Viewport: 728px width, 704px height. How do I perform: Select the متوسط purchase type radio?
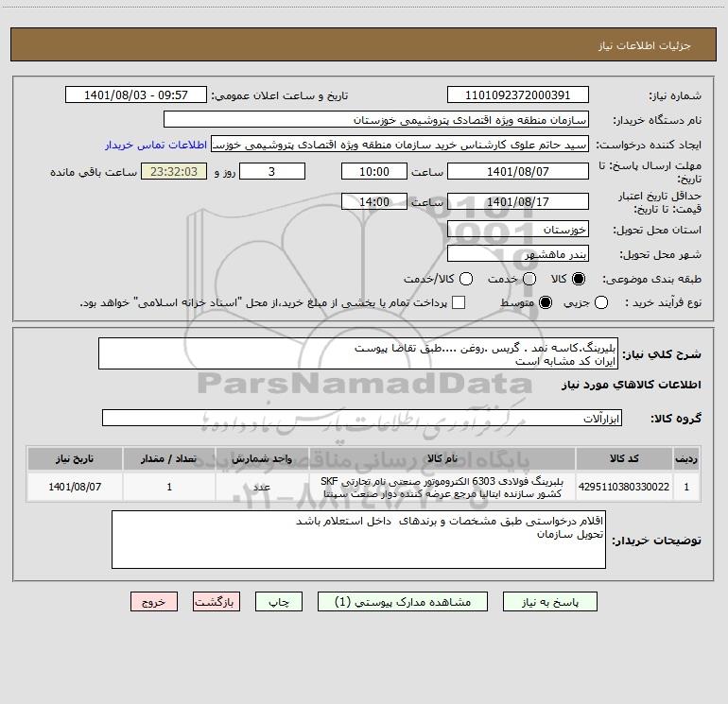click(x=546, y=303)
